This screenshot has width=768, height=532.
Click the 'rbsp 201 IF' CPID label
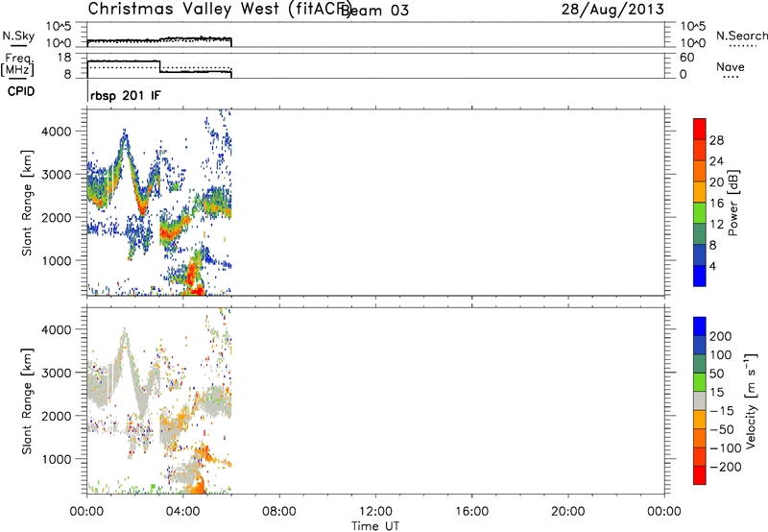coord(126,95)
